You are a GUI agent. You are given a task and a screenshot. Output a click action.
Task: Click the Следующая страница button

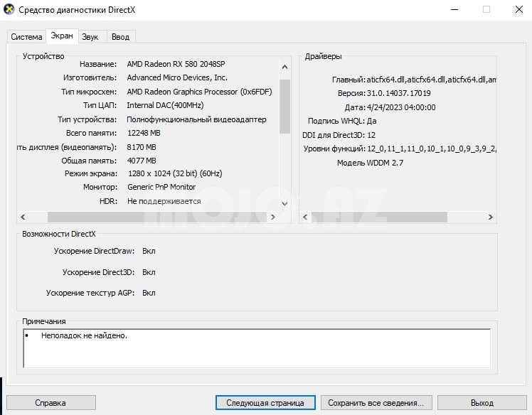point(265,403)
